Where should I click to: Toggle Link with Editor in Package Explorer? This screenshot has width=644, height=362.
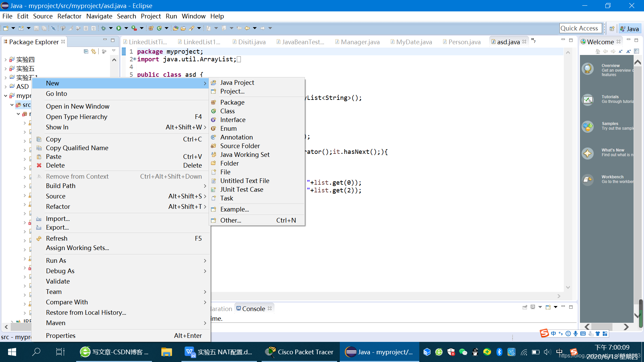tap(94, 51)
